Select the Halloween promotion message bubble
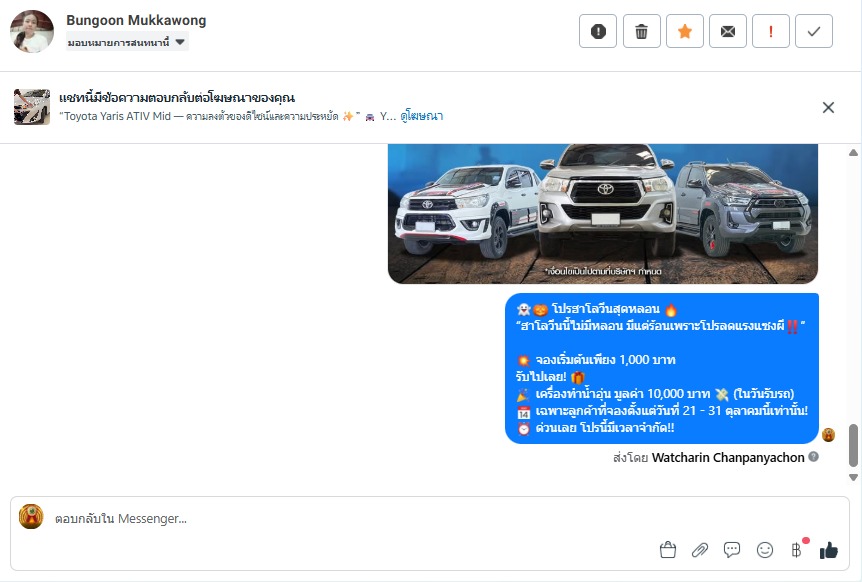862x582 pixels. pos(662,368)
